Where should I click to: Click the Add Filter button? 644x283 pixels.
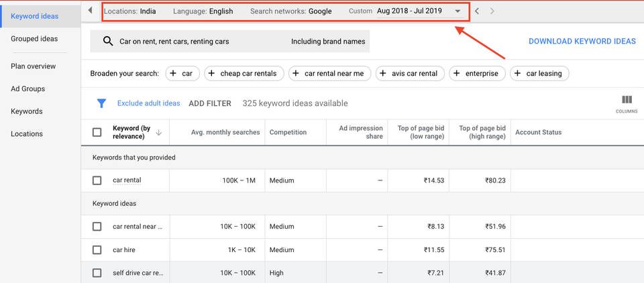[x=209, y=103]
